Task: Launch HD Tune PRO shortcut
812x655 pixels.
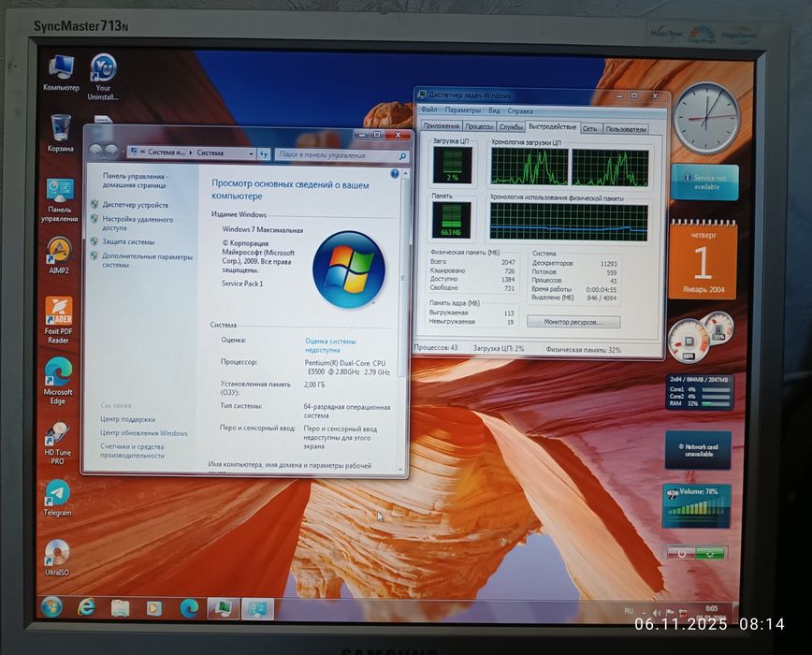Action: (x=57, y=444)
